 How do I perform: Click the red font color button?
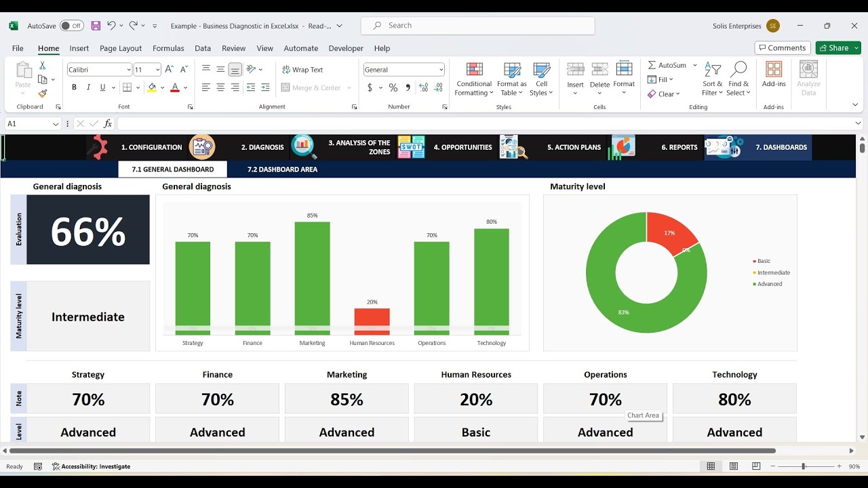(175, 87)
